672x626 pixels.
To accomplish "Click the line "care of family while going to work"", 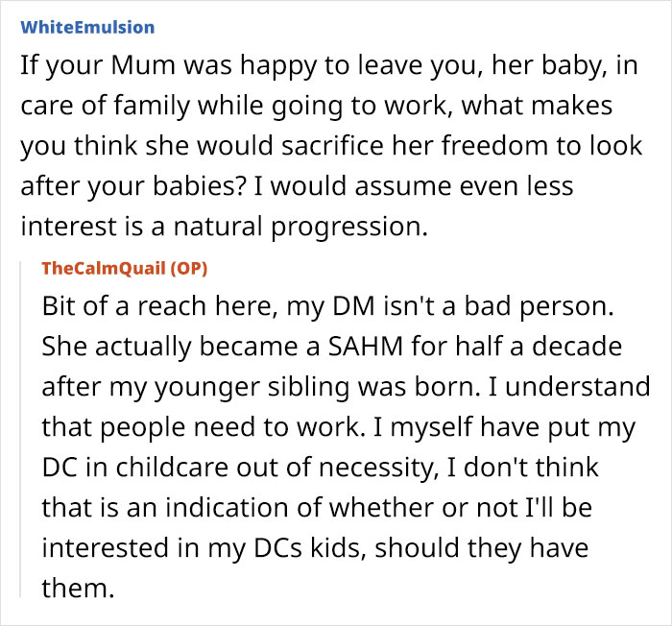I will pos(316,107).
